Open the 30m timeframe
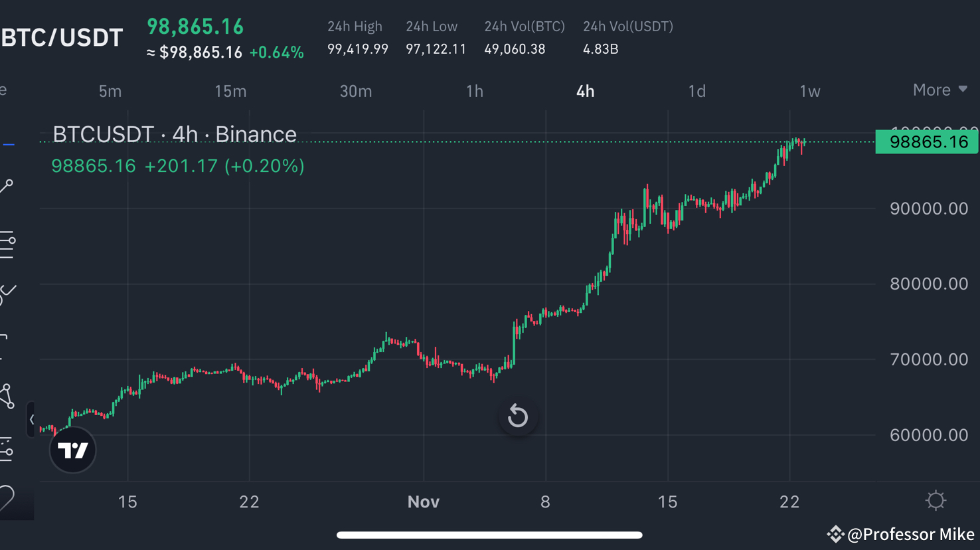The height and width of the screenshot is (550, 980). pyautogui.click(x=356, y=91)
